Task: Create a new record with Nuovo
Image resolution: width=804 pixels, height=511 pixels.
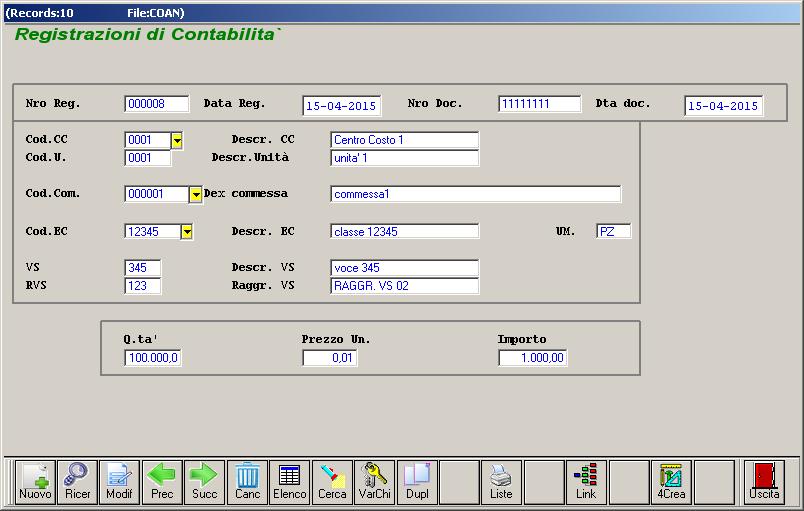Action: (35, 482)
